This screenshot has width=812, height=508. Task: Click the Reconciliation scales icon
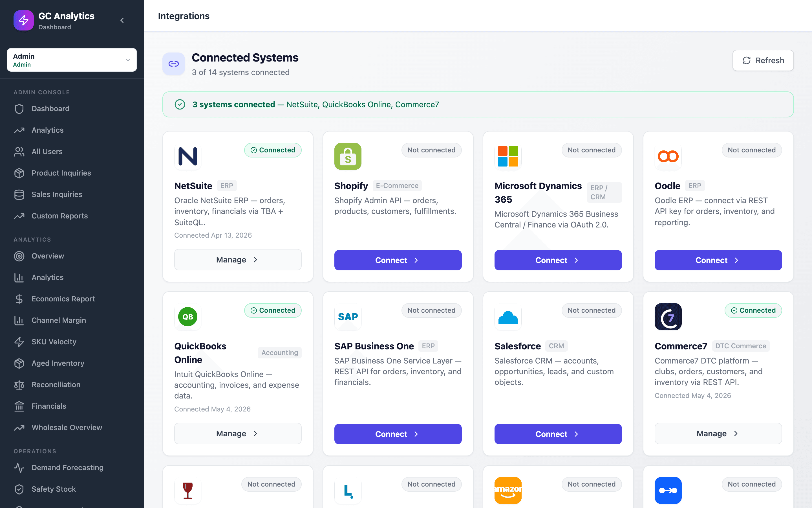[19, 385]
